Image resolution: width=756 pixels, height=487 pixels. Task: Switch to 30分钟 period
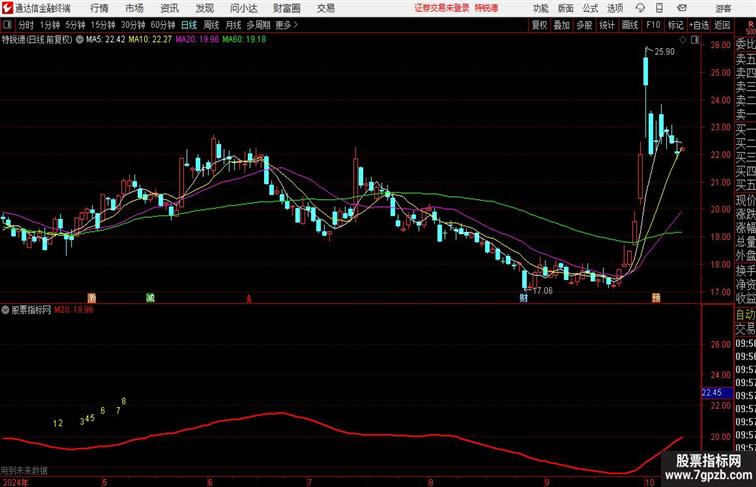pyautogui.click(x=133, y=25)
